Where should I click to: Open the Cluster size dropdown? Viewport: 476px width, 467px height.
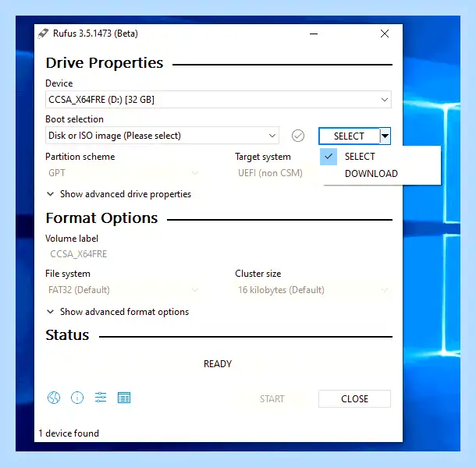point(313,290)
